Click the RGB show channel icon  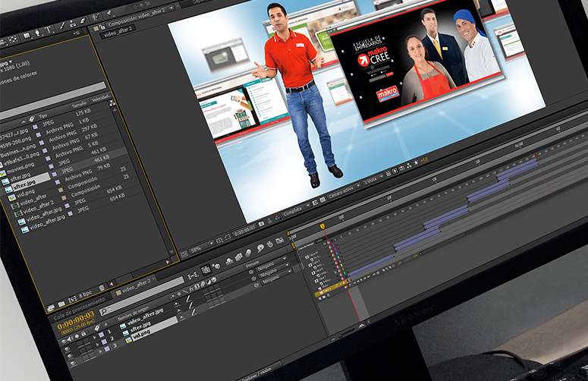pos(277,218)
